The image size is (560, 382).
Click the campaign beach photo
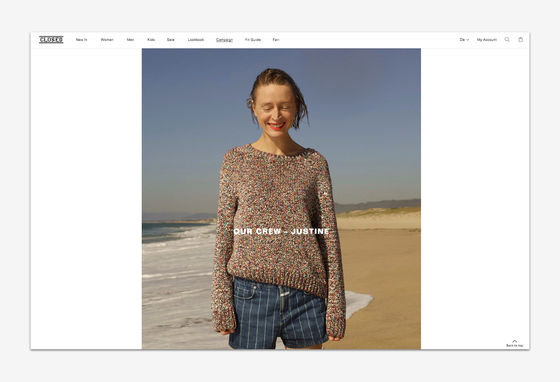(281, 198)
